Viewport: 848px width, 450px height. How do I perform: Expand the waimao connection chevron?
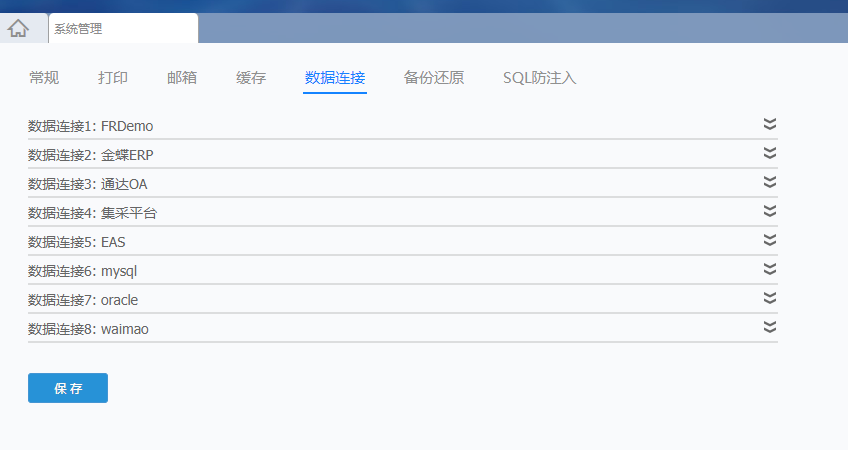770,327
